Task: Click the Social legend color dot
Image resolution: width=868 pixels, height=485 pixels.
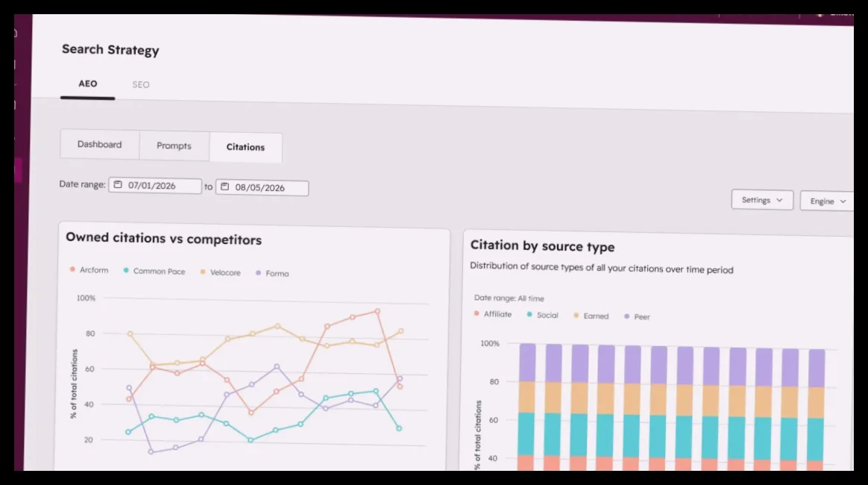Action: pos(529,314)
